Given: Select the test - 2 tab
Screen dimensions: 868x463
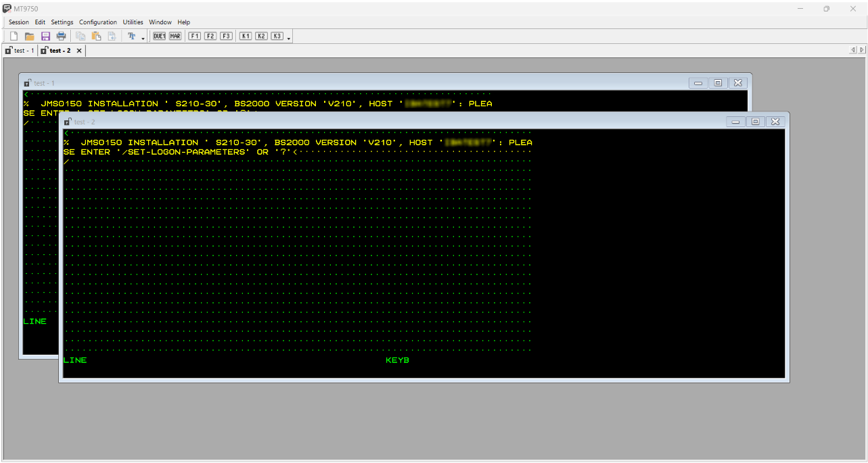Looking at the screenshot, I should coord(55,51).
